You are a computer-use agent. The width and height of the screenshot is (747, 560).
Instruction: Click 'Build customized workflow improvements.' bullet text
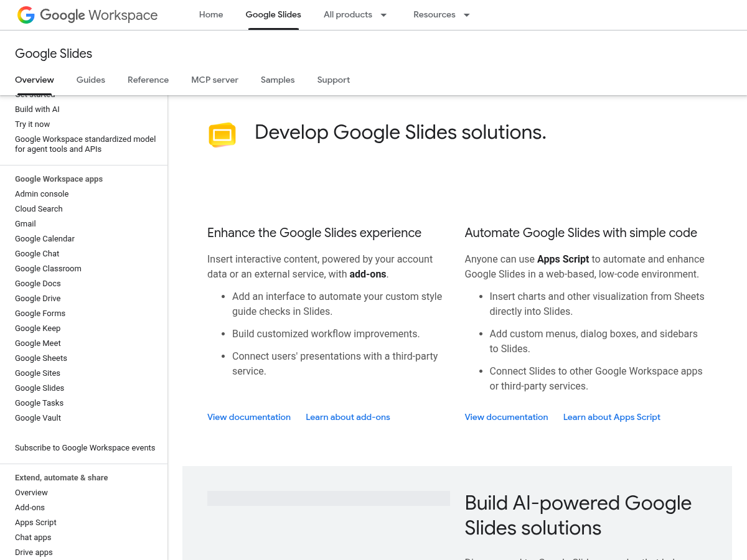click(x=326, y=334)
